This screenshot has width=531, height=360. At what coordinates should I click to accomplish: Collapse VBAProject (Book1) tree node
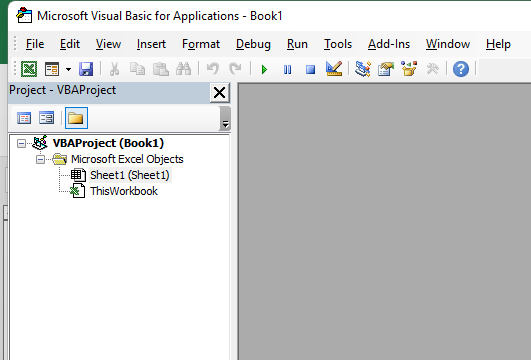[x=21, y=144]
